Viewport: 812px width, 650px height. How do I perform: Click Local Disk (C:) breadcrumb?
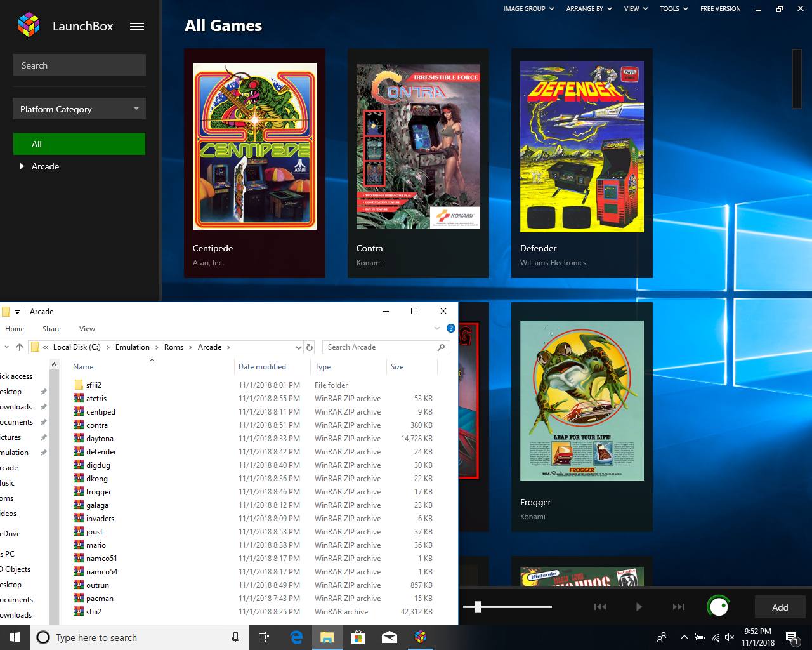click(x=77, y=347)
